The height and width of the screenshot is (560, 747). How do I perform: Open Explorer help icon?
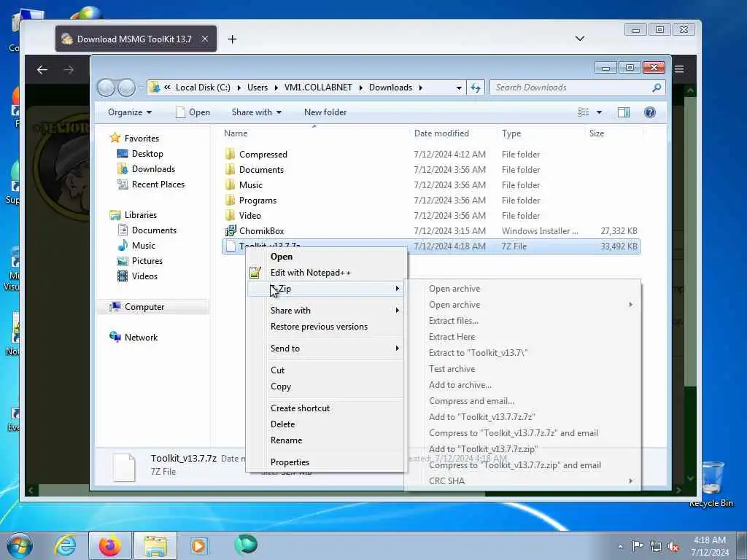649,112
